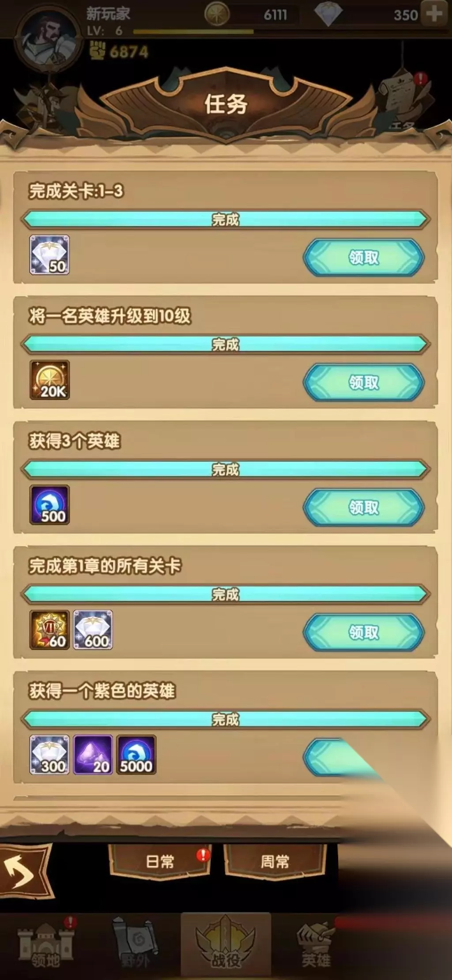Tap the 20K gold reward icon
Screen dimensions: 452x980
click(x=49, y=380)
